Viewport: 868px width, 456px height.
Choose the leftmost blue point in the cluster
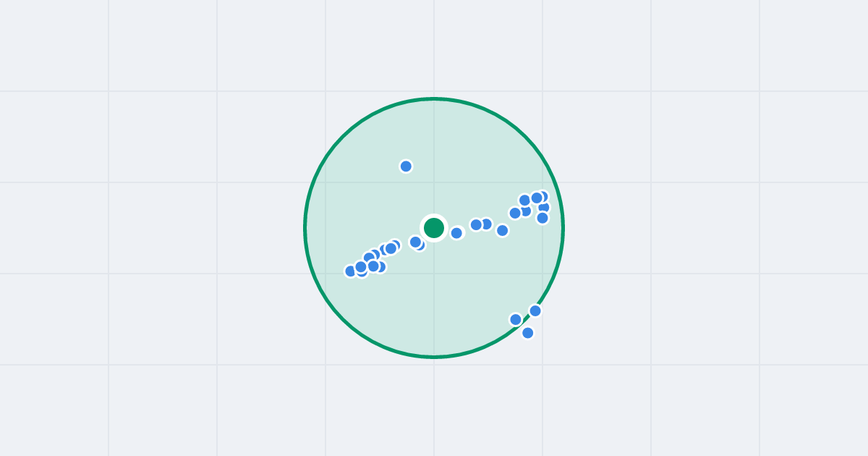[x=351, y=271]
